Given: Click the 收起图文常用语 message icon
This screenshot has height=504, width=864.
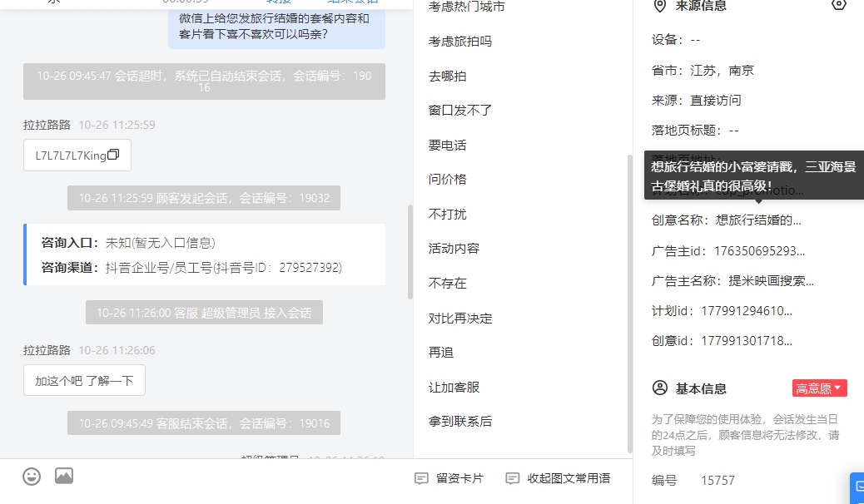Looking at the screenshot, I should click(x=513, y=478).
